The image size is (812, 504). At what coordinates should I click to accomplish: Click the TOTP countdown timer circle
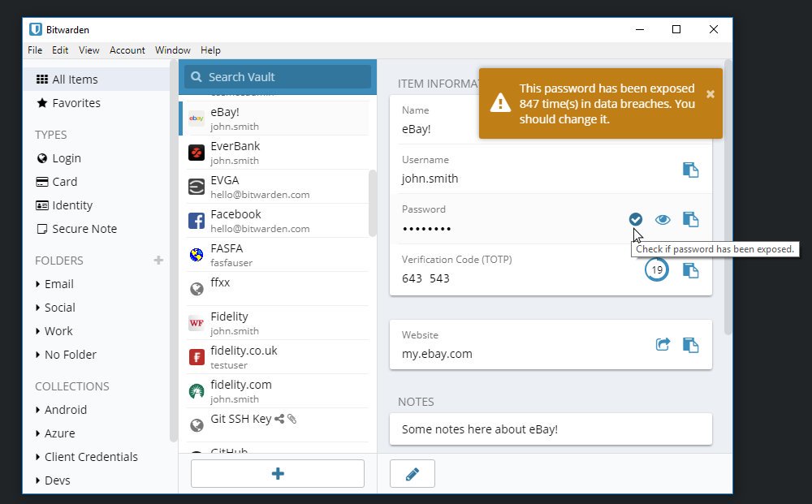click(x=657, y=269)
